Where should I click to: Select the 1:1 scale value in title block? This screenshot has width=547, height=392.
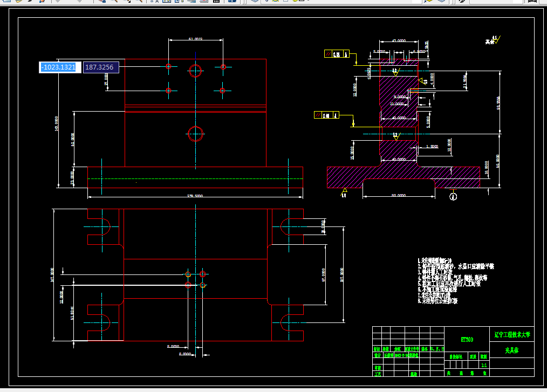pyautogui.click(x=484, y=365)
